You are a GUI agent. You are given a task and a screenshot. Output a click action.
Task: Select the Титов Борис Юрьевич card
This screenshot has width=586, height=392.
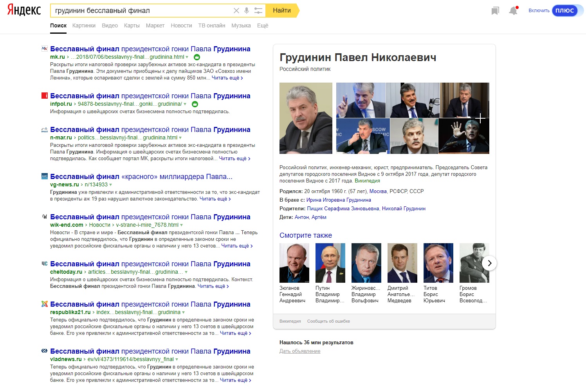[x=438, y=273]
